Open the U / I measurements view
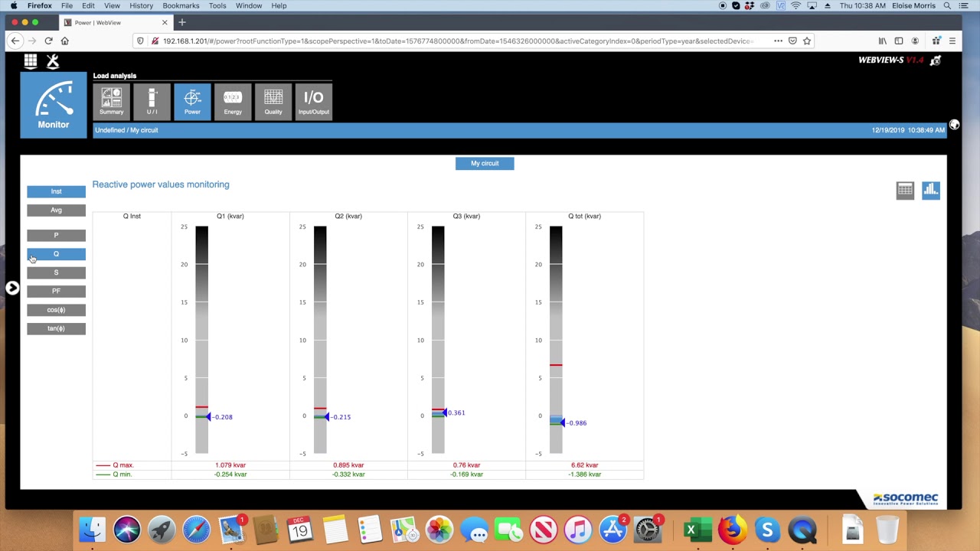Viewport: 980px width, 551px height. click(152, 101)
